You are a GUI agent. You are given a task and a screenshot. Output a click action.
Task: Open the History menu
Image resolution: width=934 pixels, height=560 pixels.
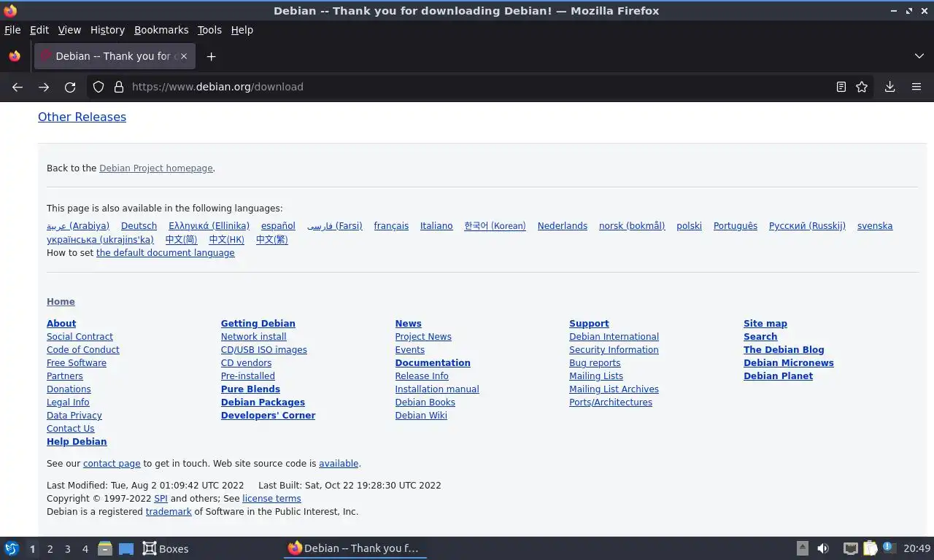(107, 30)
